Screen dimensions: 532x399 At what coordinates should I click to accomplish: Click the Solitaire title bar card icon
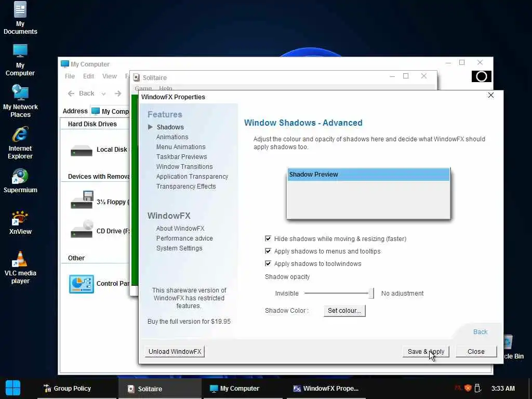137,78
